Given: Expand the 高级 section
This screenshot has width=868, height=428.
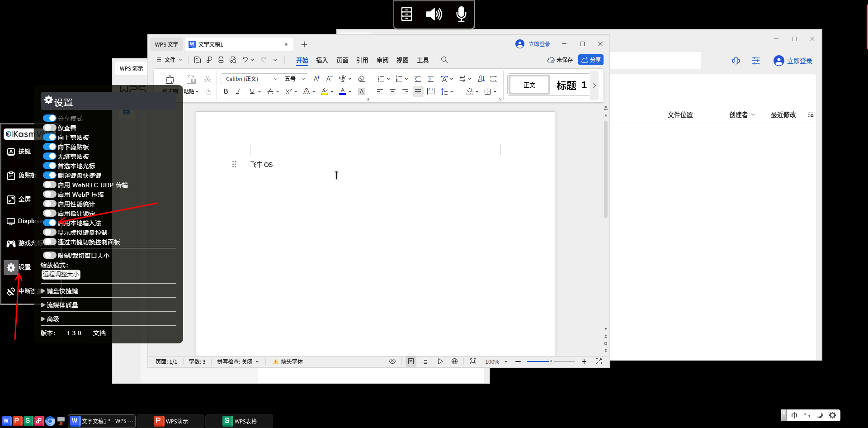Looking at the screenshot, I should (x=50, y=319).
